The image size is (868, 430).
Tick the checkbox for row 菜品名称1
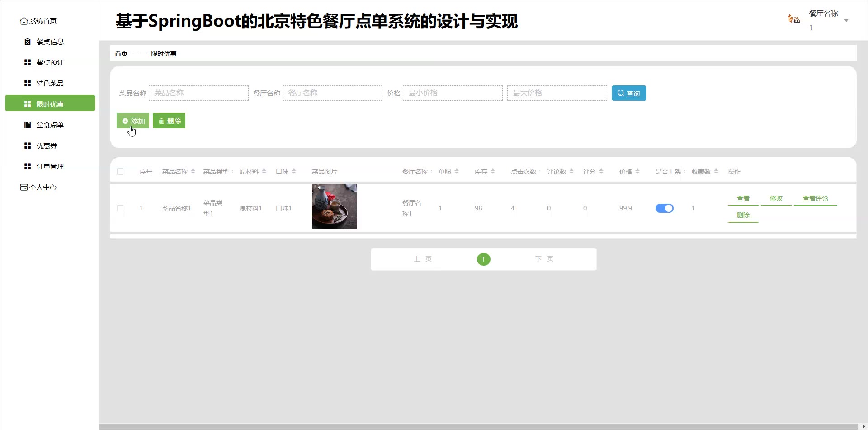coord(120,208)
